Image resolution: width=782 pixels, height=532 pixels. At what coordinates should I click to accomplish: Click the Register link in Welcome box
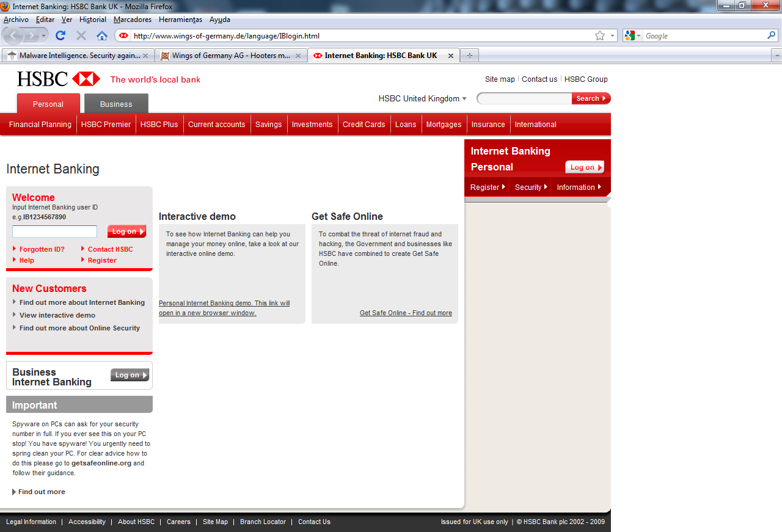click(102, 260)
